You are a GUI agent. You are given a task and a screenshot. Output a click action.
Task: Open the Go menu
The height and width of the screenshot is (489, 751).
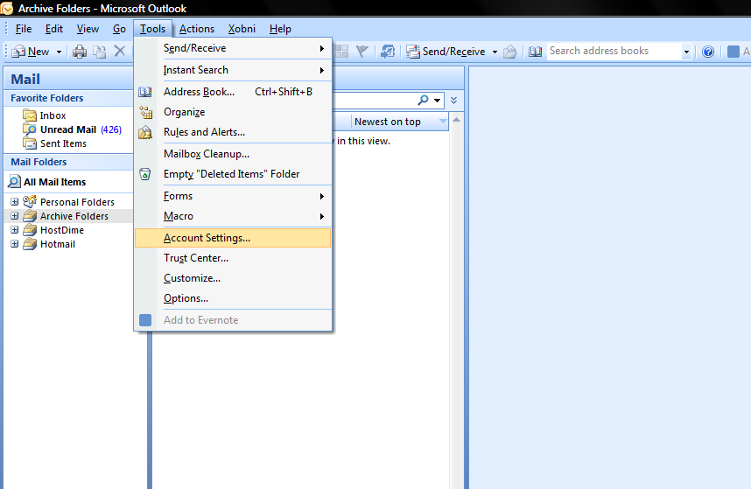[119, 29]
